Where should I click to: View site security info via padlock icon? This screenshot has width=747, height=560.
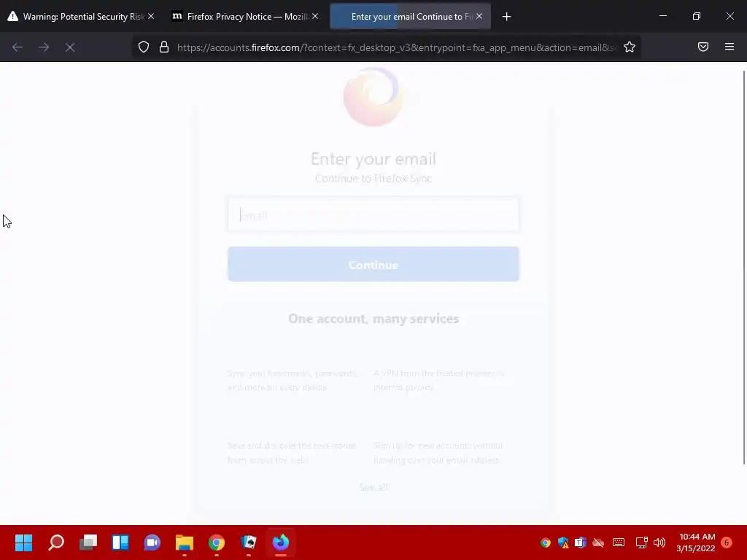coord(164,47)
